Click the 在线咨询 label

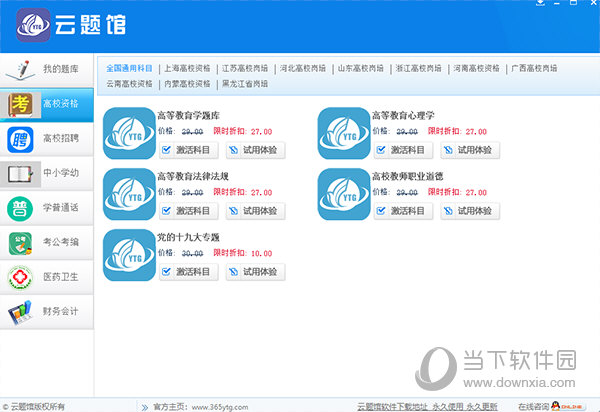coord(534,406)
